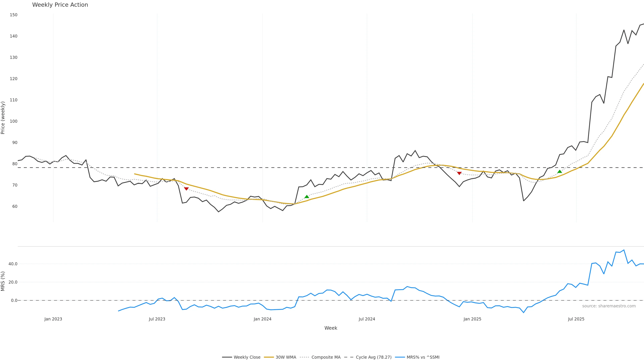This screenshot has height=362, width=644.
Task: Toggle the Weekly Close series label in legend
Action: pyautogui.click(x=247, y=357)
